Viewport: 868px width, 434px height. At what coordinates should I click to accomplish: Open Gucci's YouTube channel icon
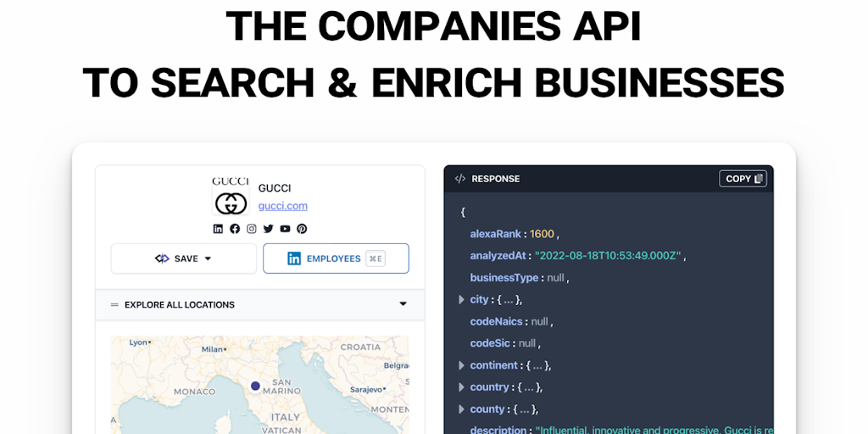click(x=285, y=229)
